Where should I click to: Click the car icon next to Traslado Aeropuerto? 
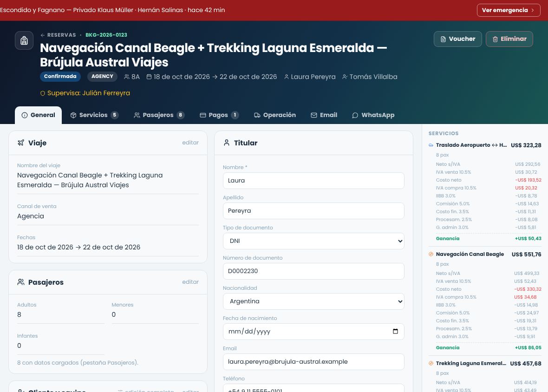tap(431, 145)
